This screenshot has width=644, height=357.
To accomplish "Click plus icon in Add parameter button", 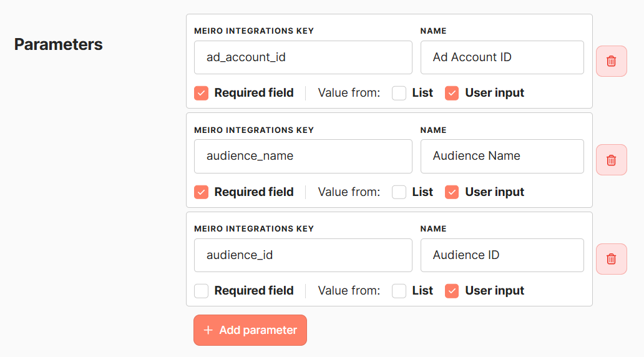I will point(208,330).
